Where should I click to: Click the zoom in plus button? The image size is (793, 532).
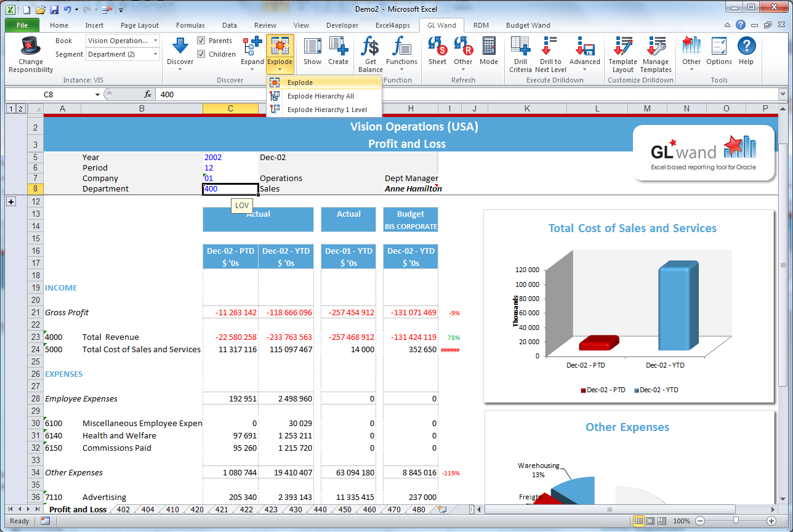pyautogui.click(x=771, y=521)
